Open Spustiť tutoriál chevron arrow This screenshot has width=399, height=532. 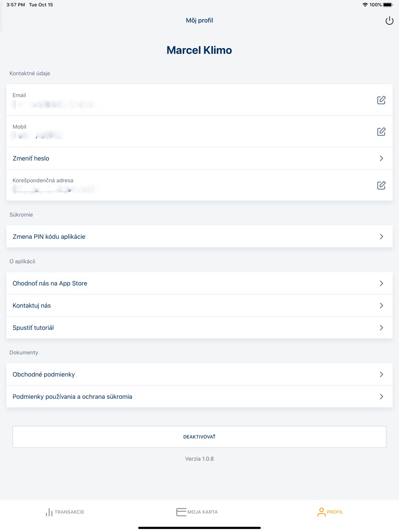[x=381, y=328]
